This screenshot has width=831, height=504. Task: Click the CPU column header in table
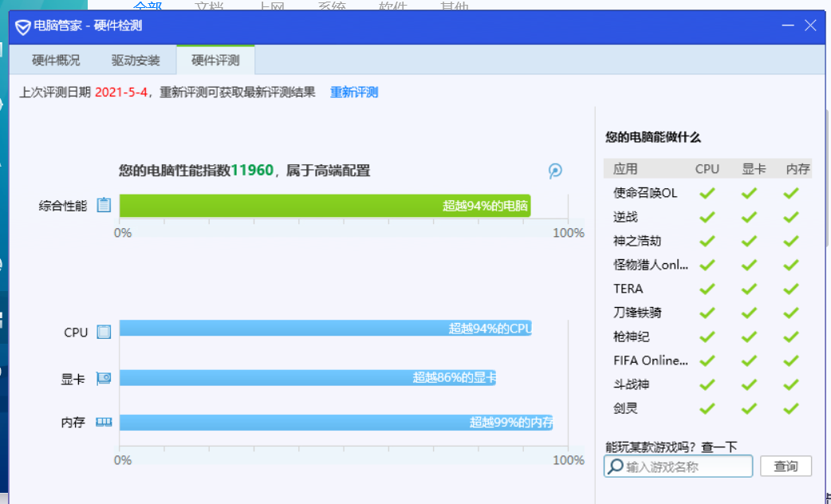(707, 169)
